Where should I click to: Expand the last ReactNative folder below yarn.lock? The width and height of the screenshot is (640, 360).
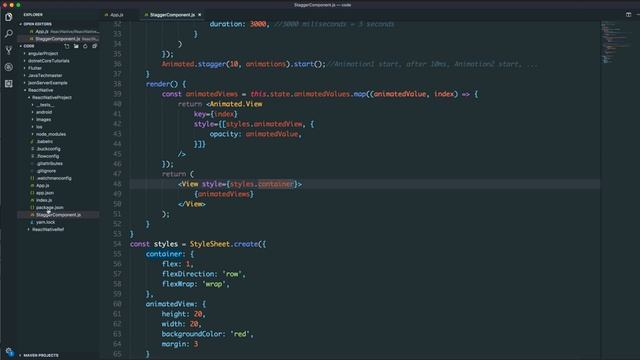click(48, 230)
